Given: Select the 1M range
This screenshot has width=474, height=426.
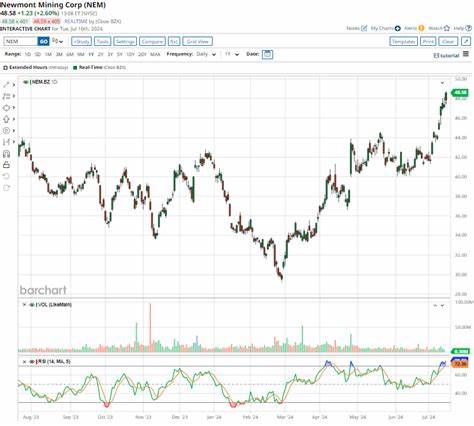Looking at the screenshot, I should tap(48, 54).
